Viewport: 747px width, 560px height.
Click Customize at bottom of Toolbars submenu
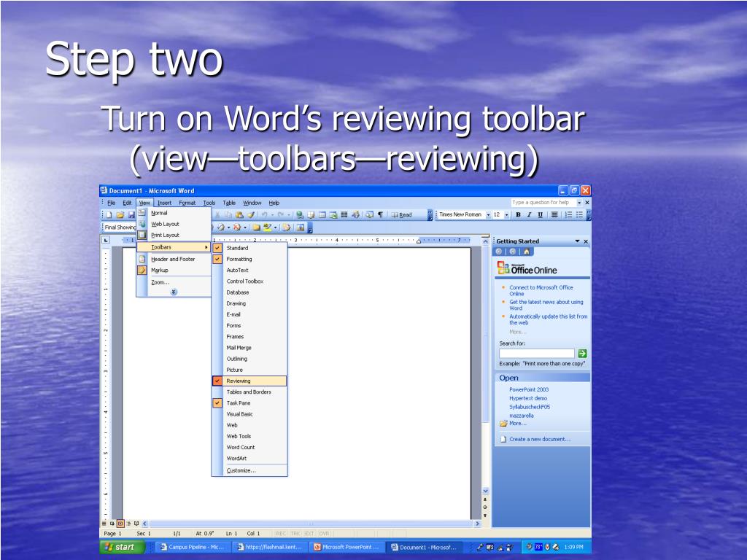[249, 470]
